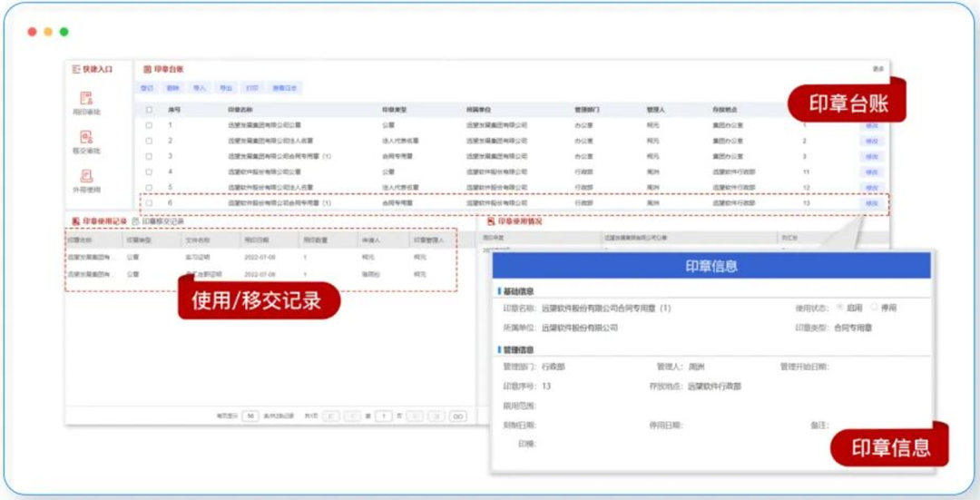Check the checkbox for row 2

click(x=149, y=141)
